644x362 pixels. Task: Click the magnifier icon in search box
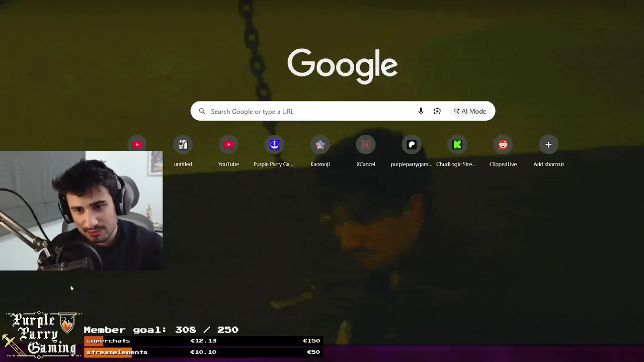pyautogui.click(x=202, y=111)
